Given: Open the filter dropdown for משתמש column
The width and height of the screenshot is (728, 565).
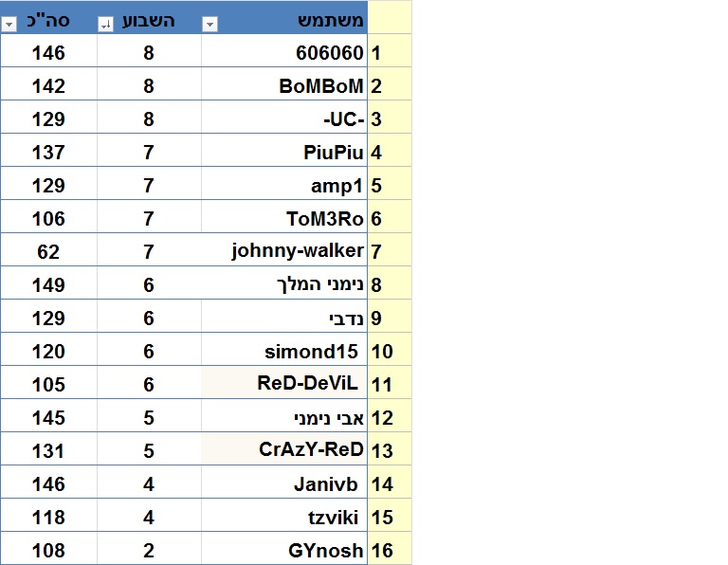Looking at the screenshot, I should [x=210, y=25].
